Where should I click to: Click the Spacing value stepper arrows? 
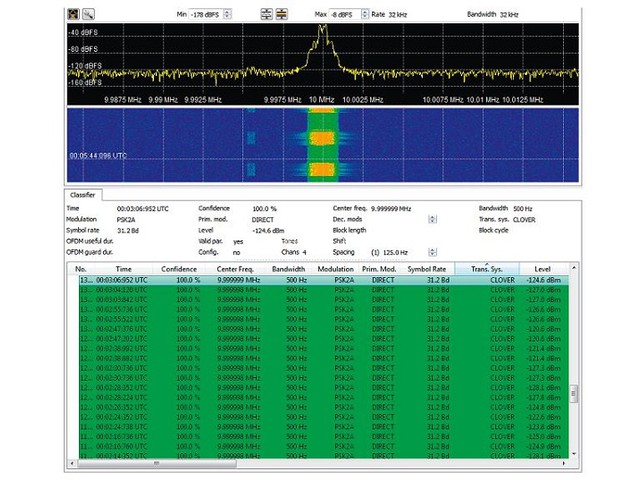(x=432, y=252)
